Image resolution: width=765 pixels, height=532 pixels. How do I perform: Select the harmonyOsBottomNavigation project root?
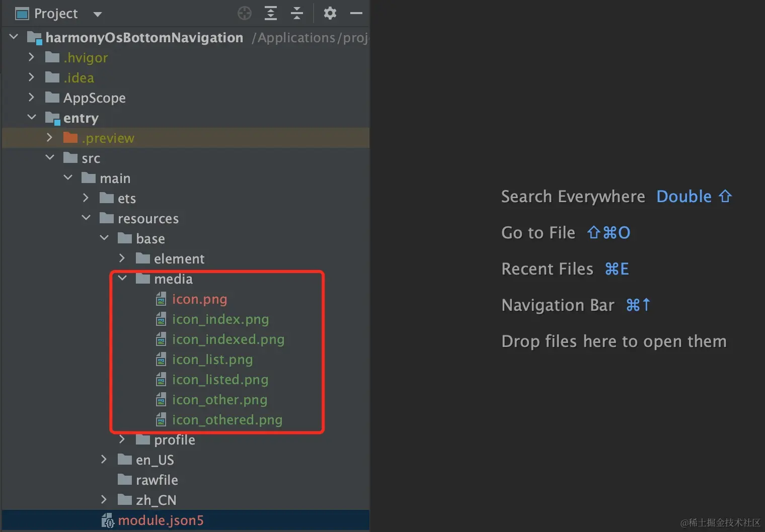click(x=144, y=38)
